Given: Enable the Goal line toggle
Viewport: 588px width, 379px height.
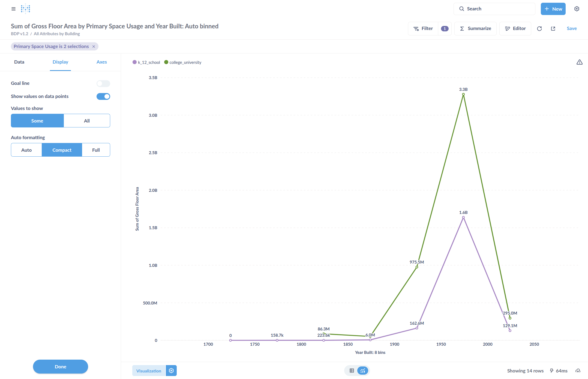Looking at the screenshot, I should coord(103,83).
